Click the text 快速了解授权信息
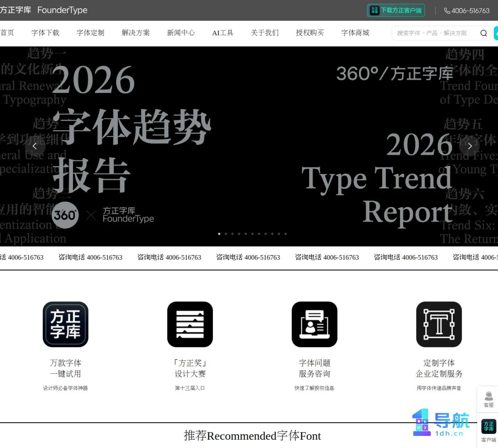 314,388
